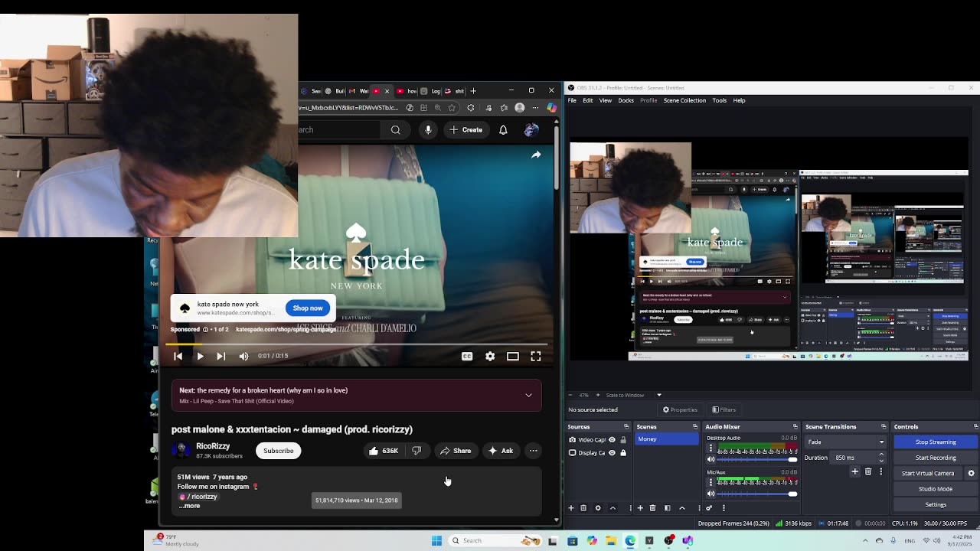Skip to next video in player

(x=220, y=356)
